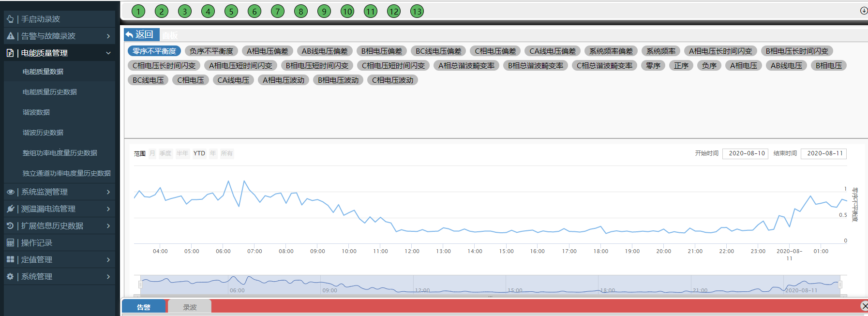The width and height of the screenshot is (868, 316).
Task: Click the calculator icon for 操作记录
Action: pos(10,243)
